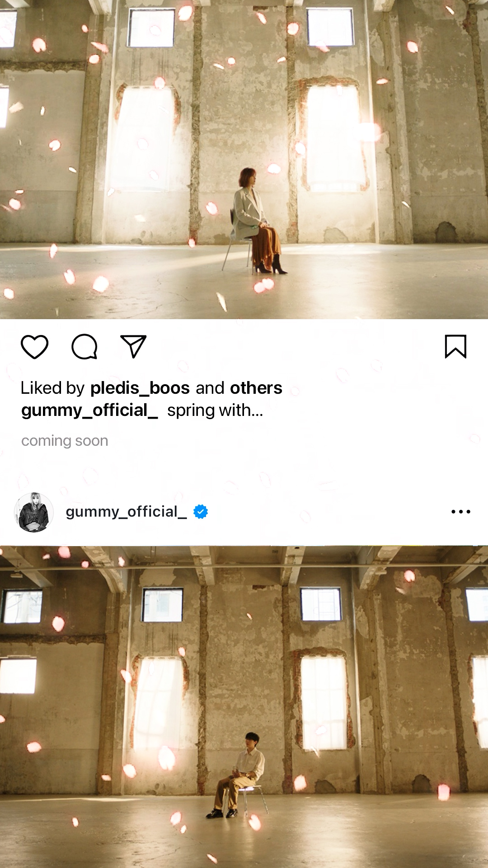Viewport: 488px width, 868px height.
Task: Tap the blue verified badge
Action: click(201, 512)
